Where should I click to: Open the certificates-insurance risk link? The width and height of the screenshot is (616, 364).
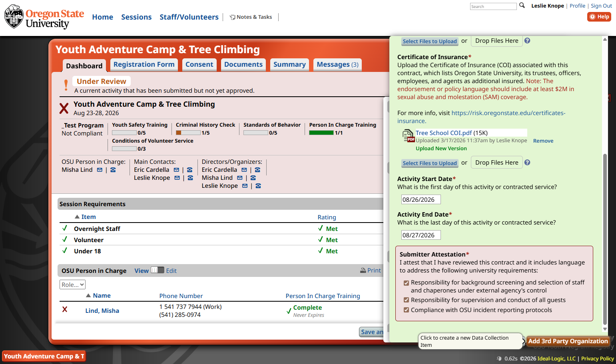[481, 117]
